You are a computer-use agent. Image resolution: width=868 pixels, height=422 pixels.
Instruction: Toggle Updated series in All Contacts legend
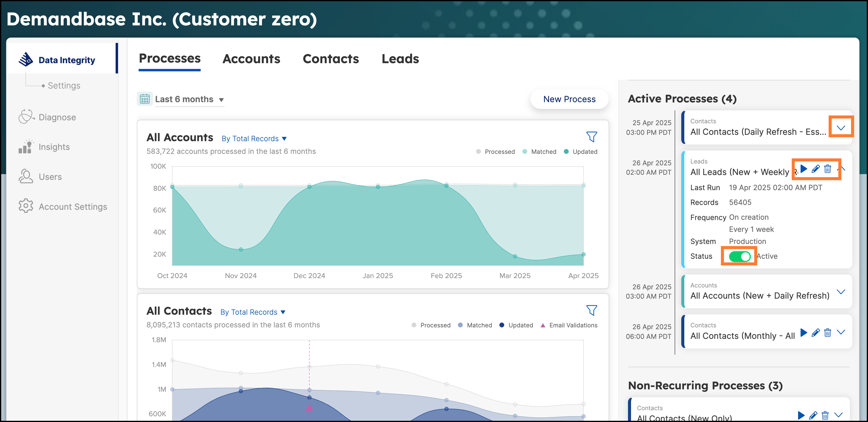click(516, 325)
